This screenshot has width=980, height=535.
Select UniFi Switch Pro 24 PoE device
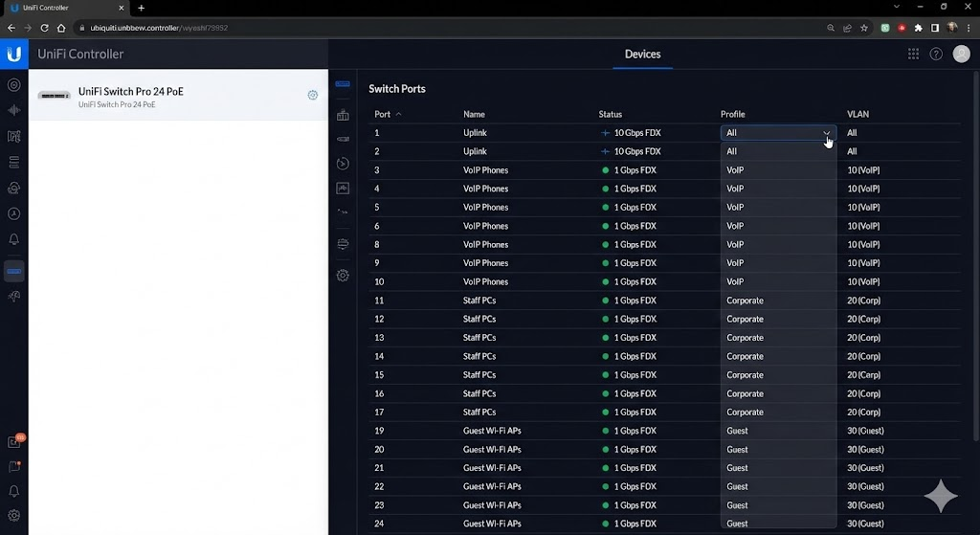coord(130,96)
